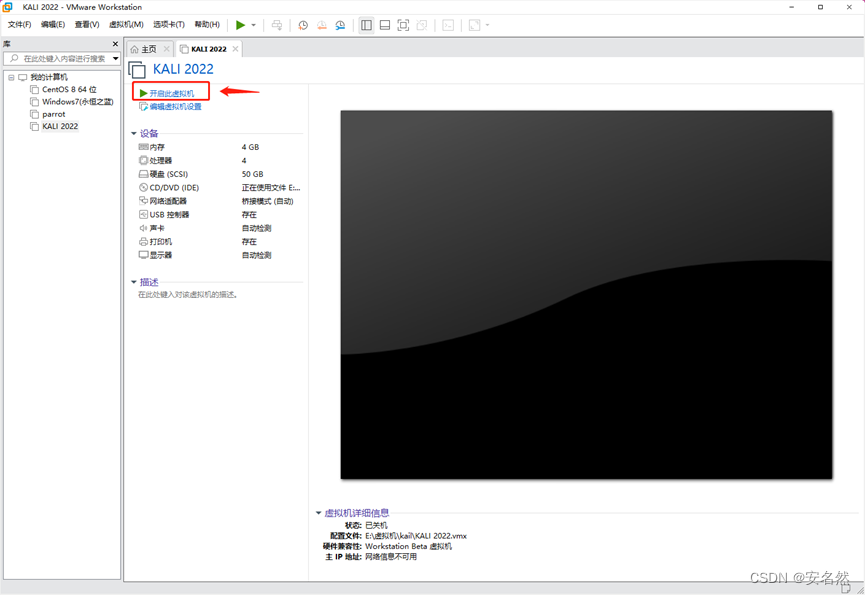
Task: Click the take snapshot clock icon
Action: 303,25
